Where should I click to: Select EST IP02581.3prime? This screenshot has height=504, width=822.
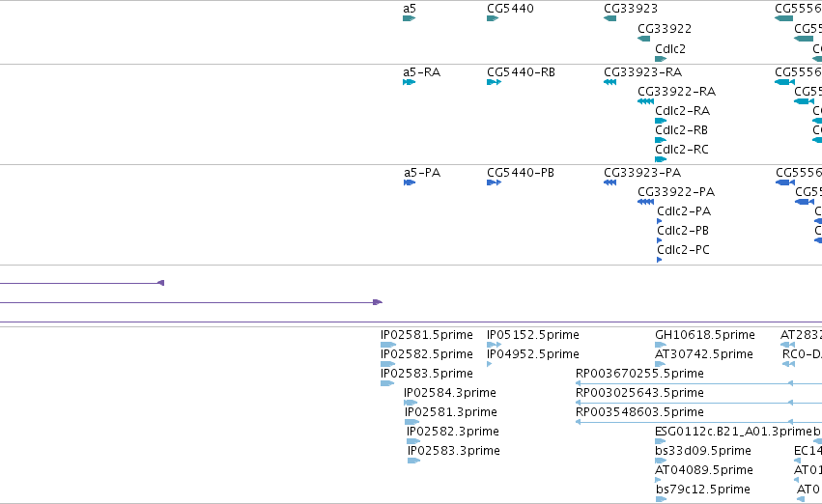[x=412, y=422]
